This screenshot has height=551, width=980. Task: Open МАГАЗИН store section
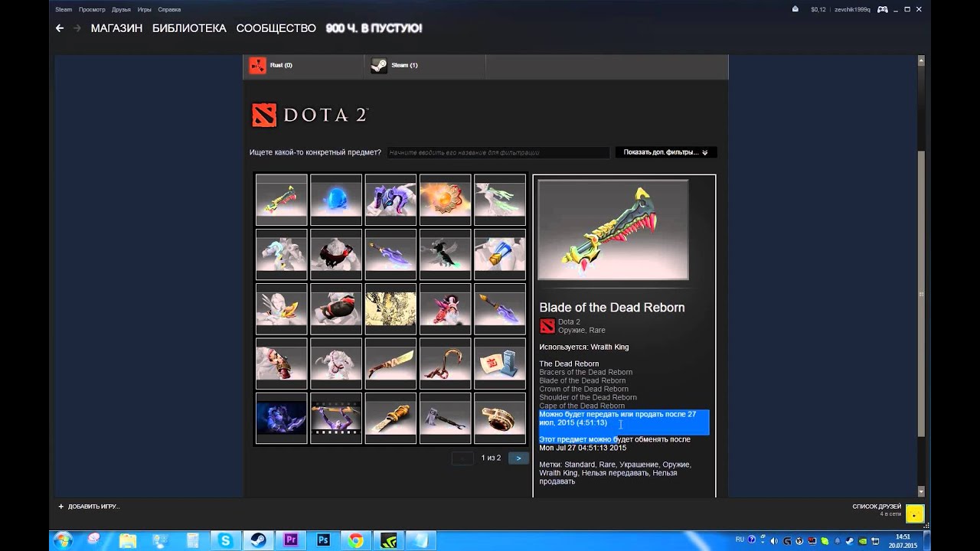point(116,28)
